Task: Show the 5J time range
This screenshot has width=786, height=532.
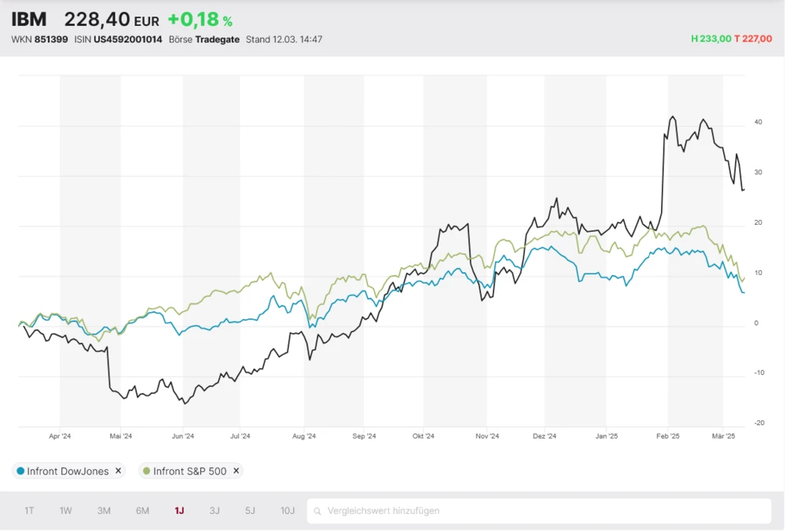Action: click(250, 511)
